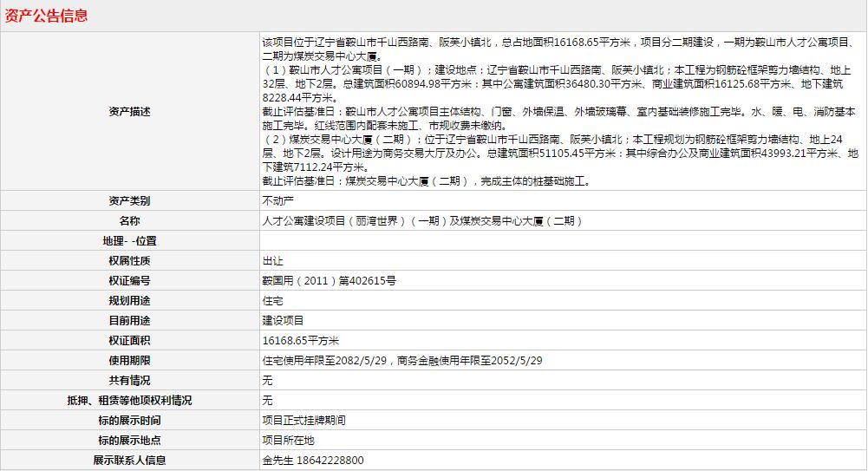Image resolution: width=868 pixels, height=471 pixels.
Task: Select the 不动产 asset category value
Action: [277, 201]
